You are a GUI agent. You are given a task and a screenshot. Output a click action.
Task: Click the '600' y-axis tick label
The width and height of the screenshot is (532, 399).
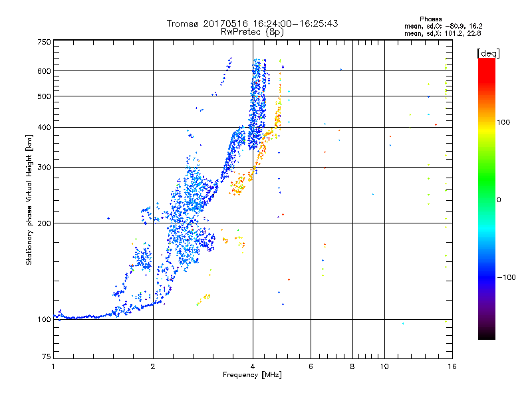click(x=44, y=71)
